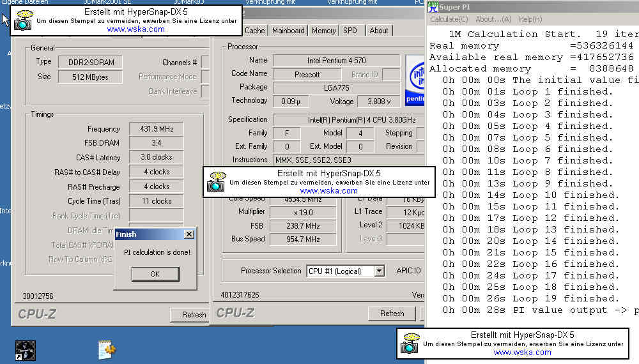Expand the Processor Selection dropdown arrow
The image size is (639, 364).
tap(380, 271)
